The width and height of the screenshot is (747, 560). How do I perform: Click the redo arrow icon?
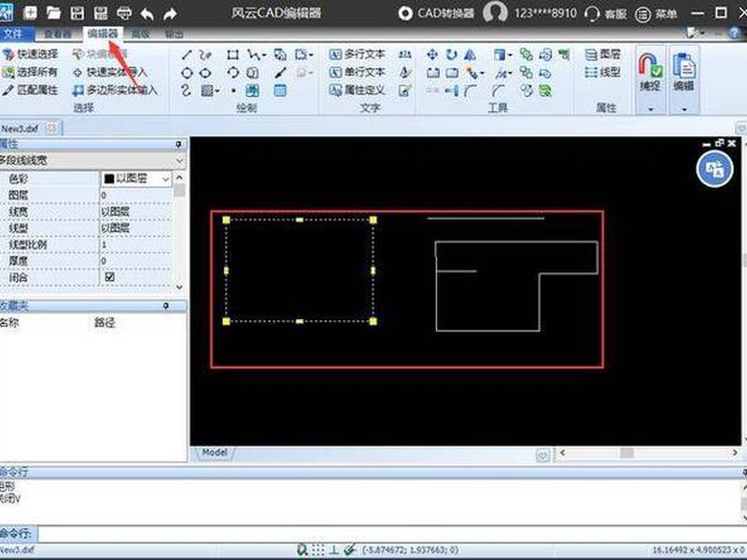point(170,14)
